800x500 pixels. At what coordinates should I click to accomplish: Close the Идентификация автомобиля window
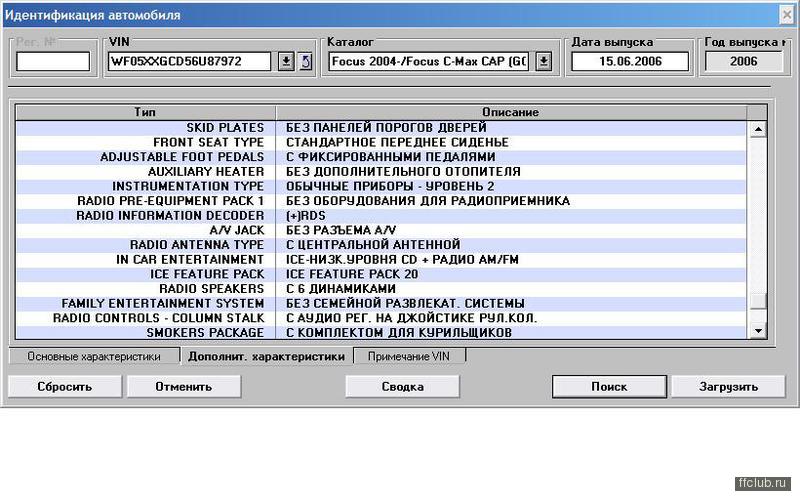coord(787,15)
